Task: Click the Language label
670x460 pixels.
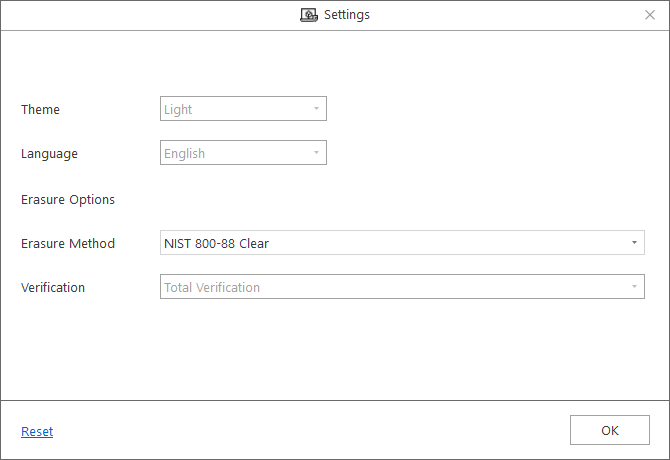Action: [x=50, y=154]
